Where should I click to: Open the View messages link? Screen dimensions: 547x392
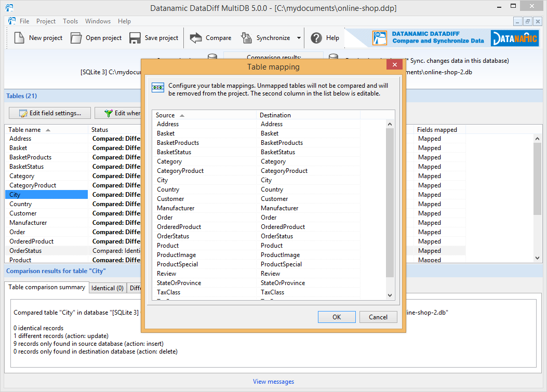(x=273, y=382)
